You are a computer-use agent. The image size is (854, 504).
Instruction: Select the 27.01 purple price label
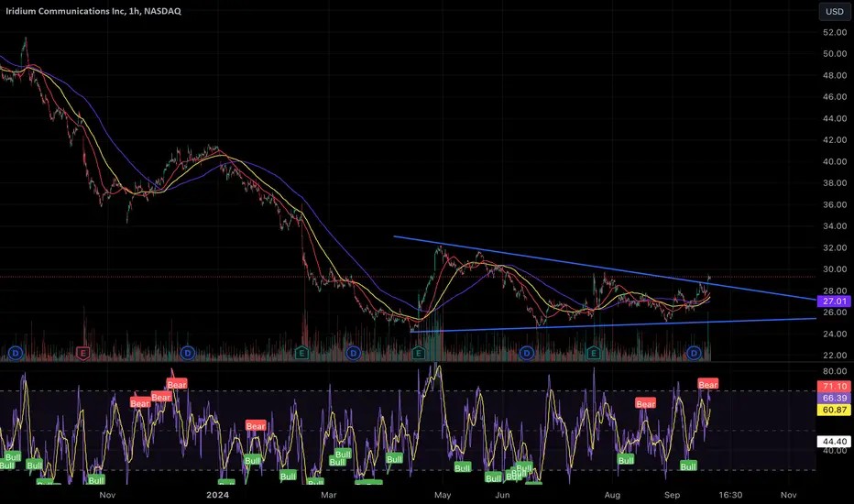[834, 301]
